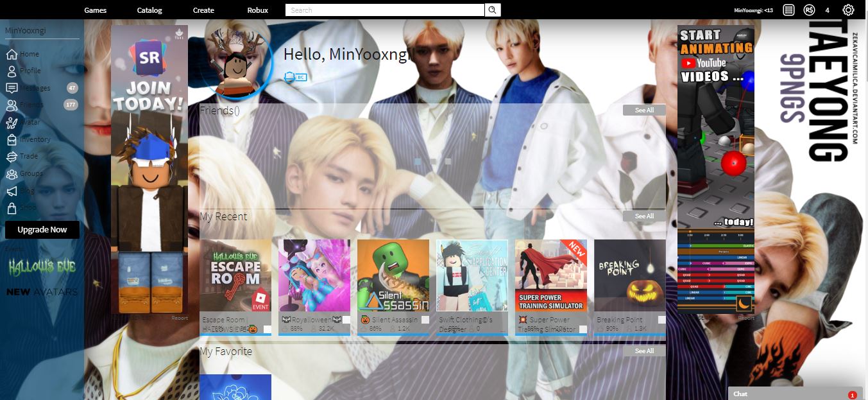Click inside the Search input field
The image size is (868, 400).
pyautogui.click(x=385, y=10)
